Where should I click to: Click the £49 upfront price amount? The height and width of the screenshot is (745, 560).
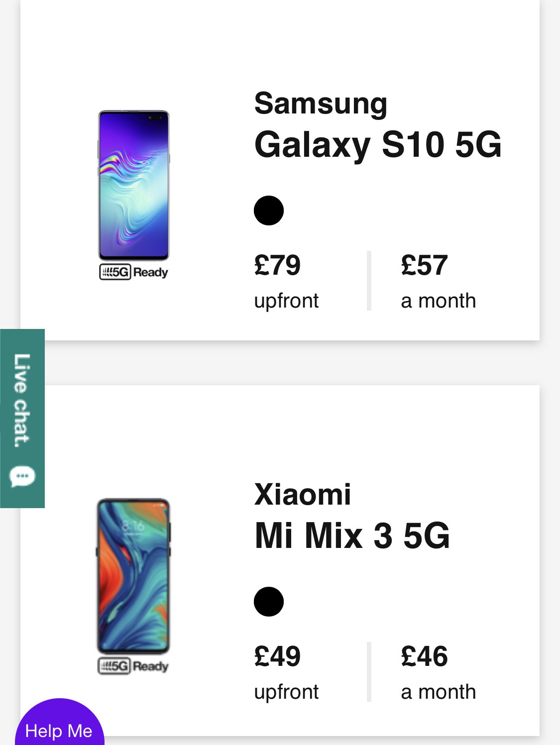point(277,656)
